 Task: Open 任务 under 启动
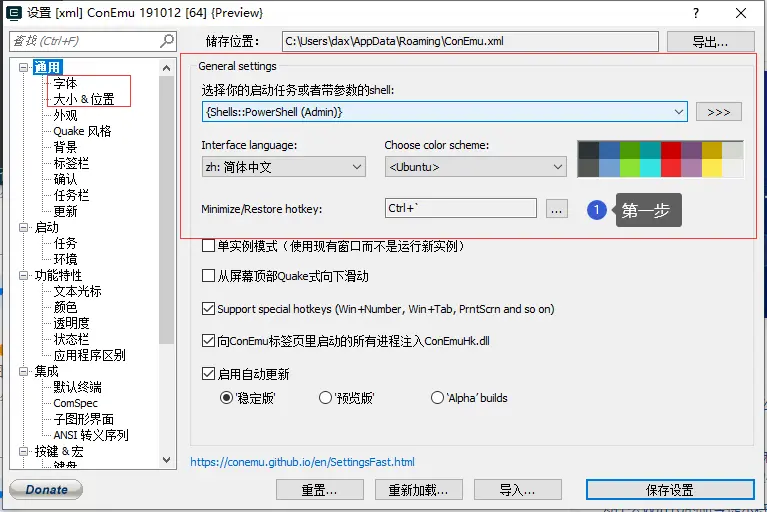pyautogui.click(x=65, y=244)
